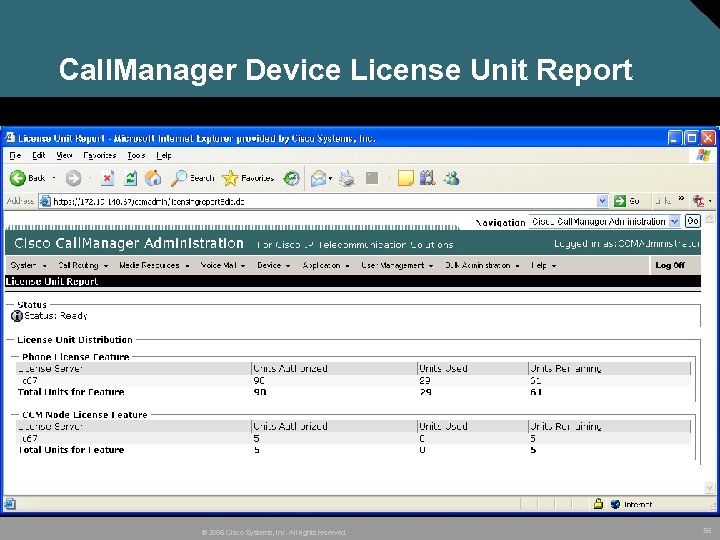Open the Navigation combo box

pyautogui.click(x=604, y=221)
